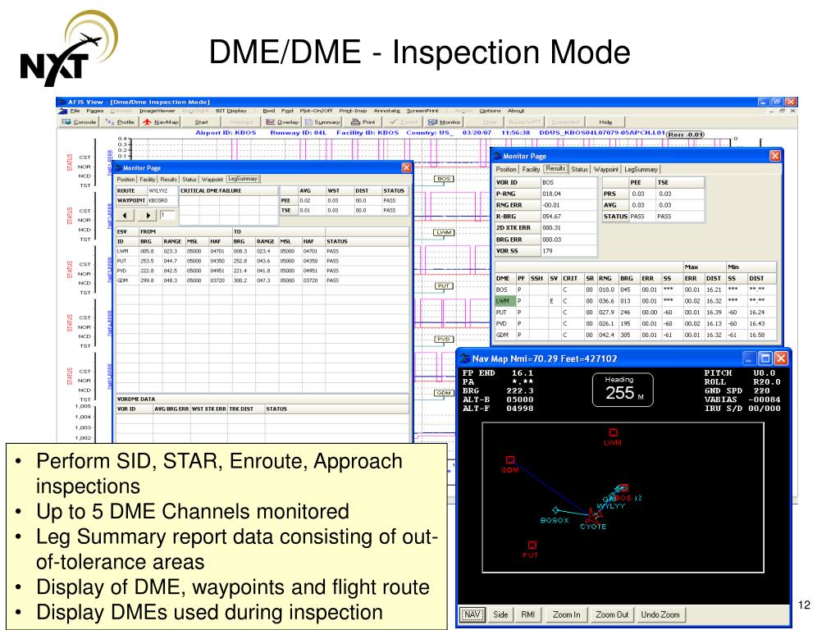Select Plot-On/Off menu item
The height and width of the screenshot is (630, 840).
coord(316,111)
